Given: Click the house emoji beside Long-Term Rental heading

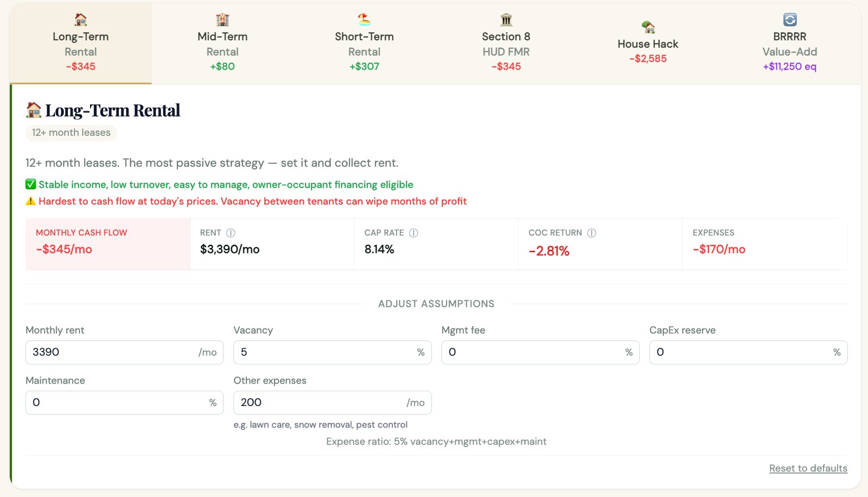Looking at the screenshot, I should (x=34, y=110).
